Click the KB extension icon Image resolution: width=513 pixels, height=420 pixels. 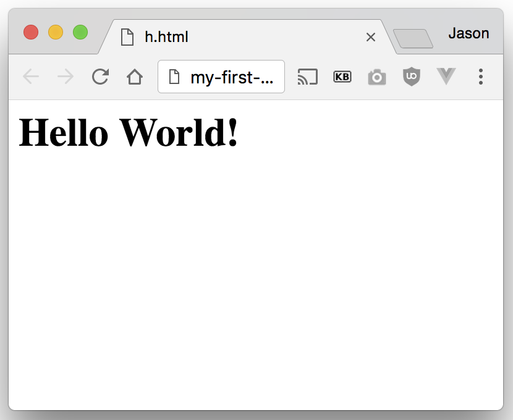click(342, 77)
